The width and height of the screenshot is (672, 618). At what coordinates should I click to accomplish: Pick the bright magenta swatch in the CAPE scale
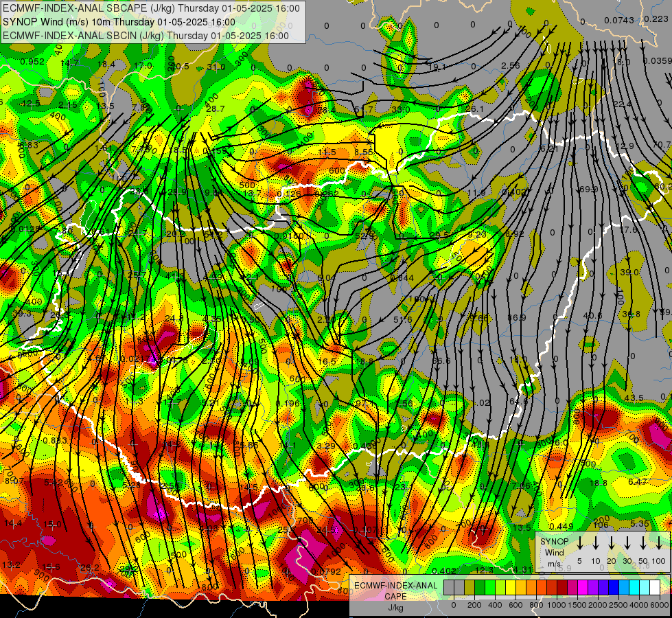(583, 588)
